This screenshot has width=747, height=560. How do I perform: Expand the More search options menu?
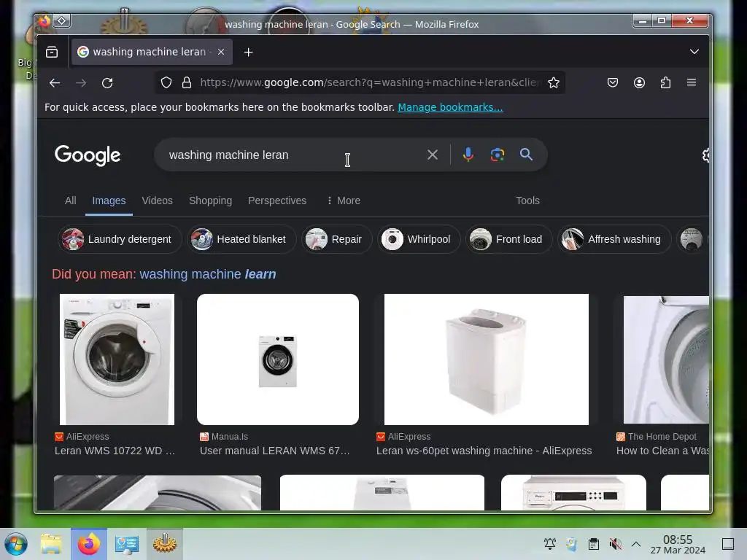point(344,201)
